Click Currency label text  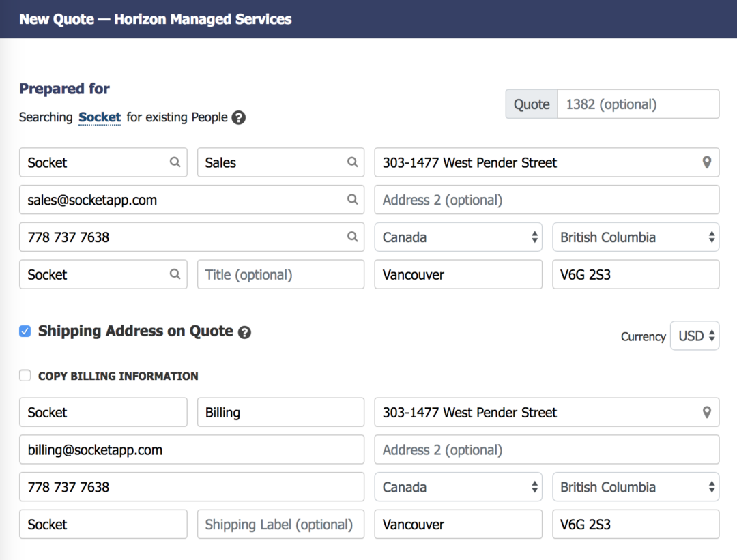tap(643, 337)
